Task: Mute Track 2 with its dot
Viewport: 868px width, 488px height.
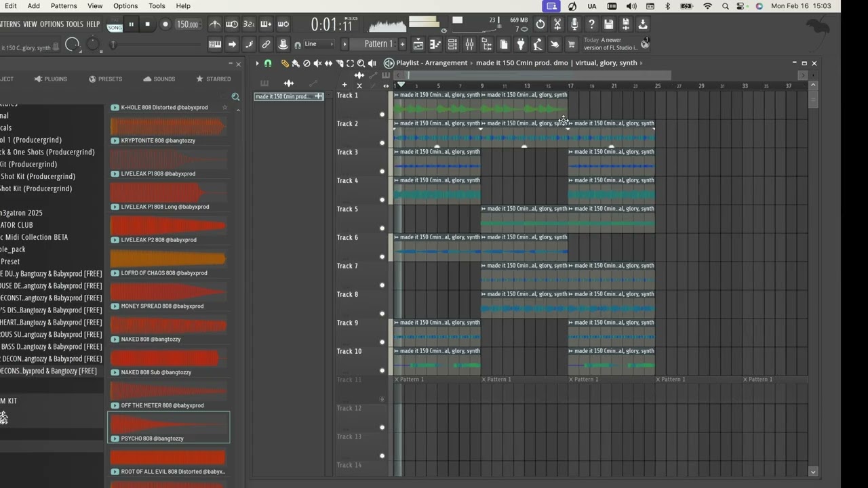Action: 382,143
